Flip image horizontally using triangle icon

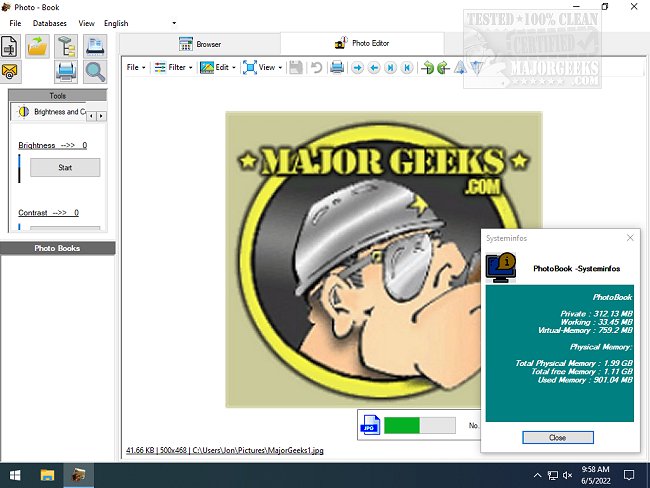(460, 67)
